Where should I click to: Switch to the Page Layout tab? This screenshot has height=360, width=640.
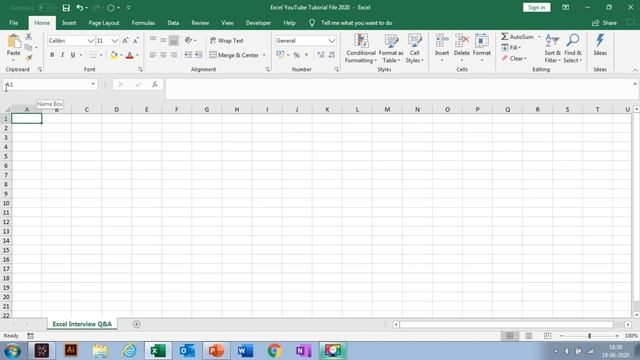104,23
